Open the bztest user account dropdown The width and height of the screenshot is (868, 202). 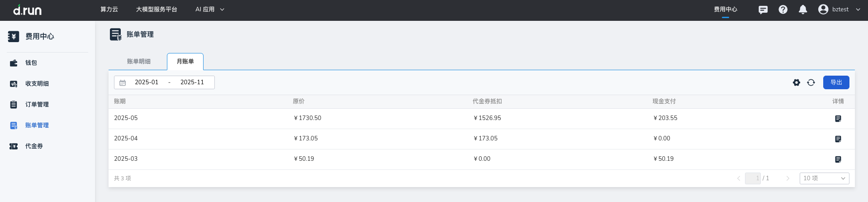[x=840, y=10]
